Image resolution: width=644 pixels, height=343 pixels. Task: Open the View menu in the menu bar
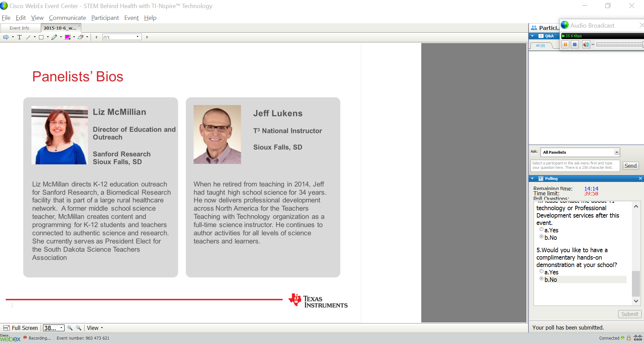pos(37,18)
